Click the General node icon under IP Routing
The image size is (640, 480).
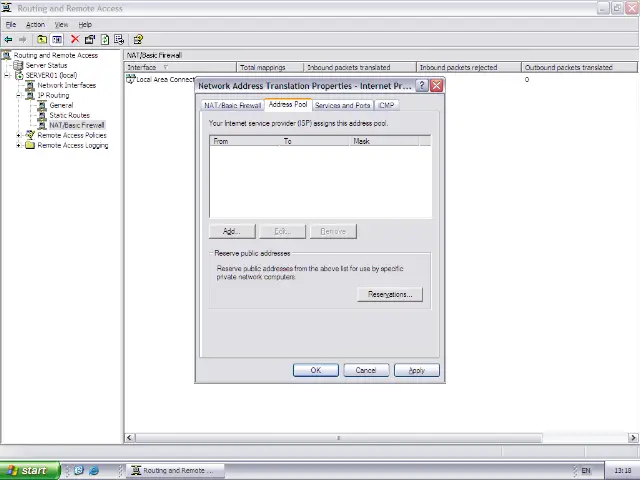point(42,105)
